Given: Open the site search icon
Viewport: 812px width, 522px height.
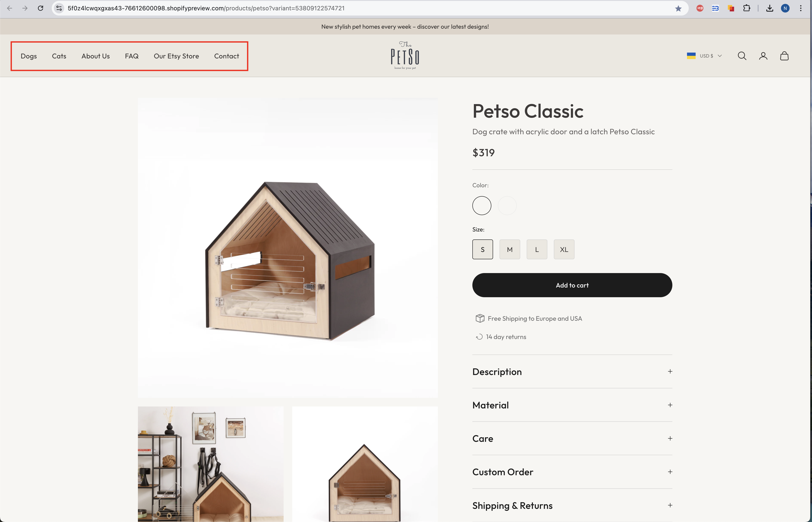Looking at the screenshot, I should tap(742, 56).
